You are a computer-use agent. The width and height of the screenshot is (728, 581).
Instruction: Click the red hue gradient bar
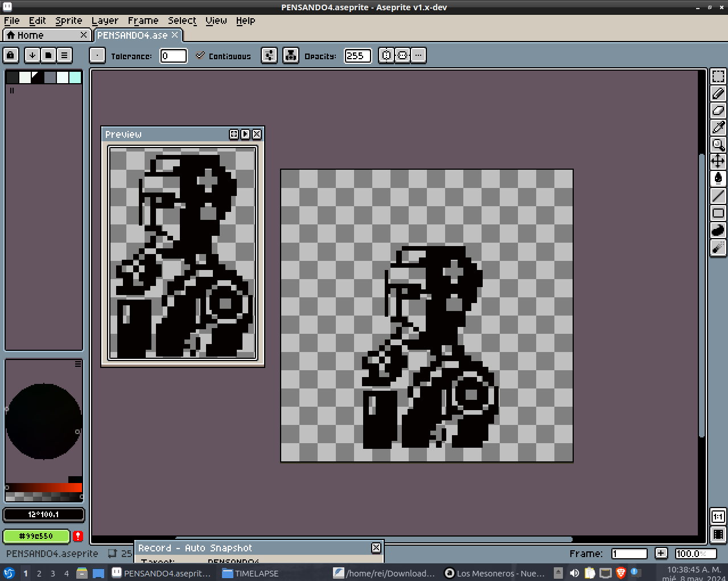44,488
